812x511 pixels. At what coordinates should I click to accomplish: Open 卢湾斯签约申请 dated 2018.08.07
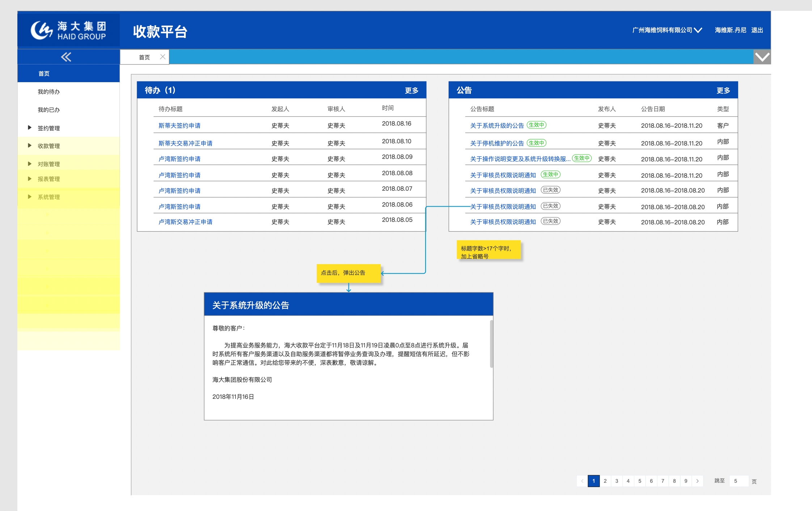(x=179, y=191)
